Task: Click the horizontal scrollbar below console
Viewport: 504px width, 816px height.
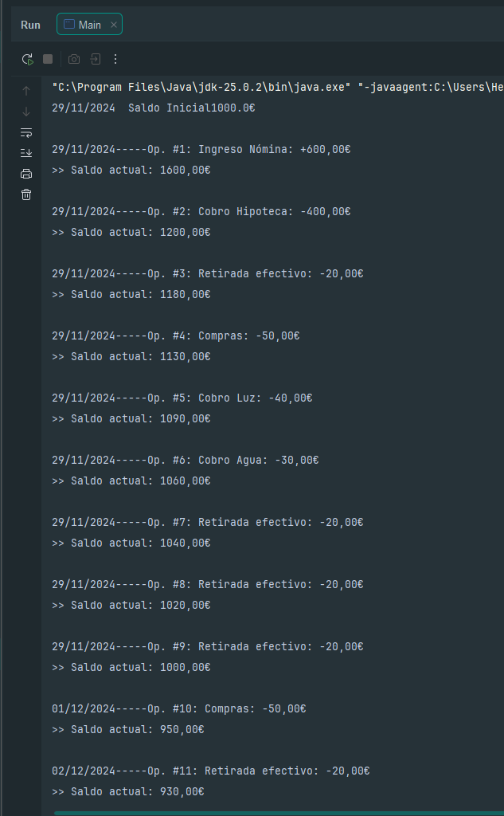Action: 279,813
